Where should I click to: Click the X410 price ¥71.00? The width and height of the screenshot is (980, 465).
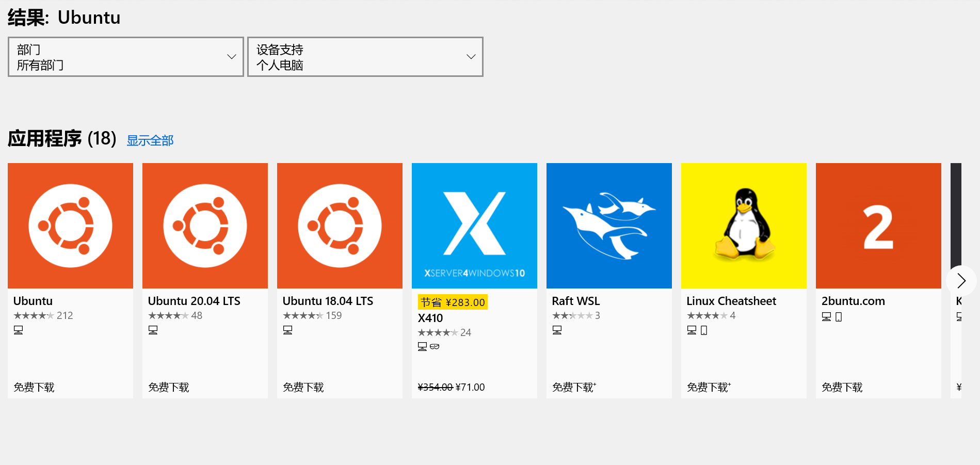[470, 387]
